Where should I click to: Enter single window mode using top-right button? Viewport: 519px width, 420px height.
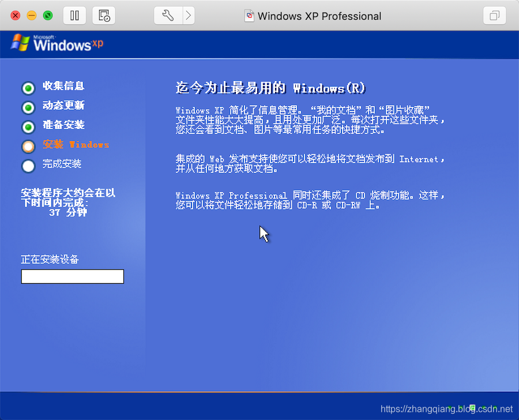tap(494, 16)
